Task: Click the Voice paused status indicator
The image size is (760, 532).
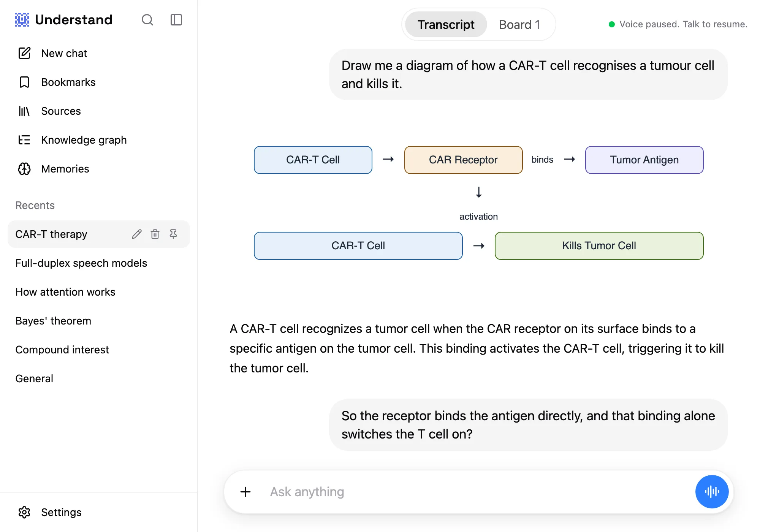Action: point(678,24)
